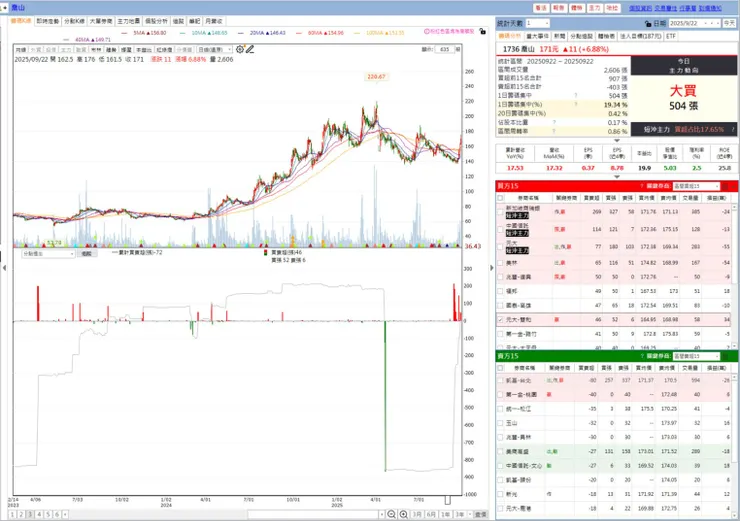Viewport: 740px width, 521px height.
Task: Click the green square icon in 賣方15 header
Action: point(725,356)
